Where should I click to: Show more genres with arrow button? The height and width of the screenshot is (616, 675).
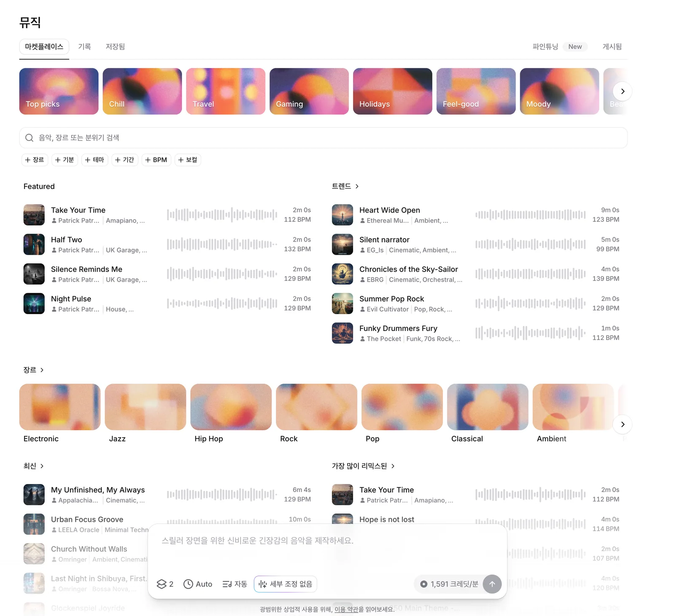623,425
